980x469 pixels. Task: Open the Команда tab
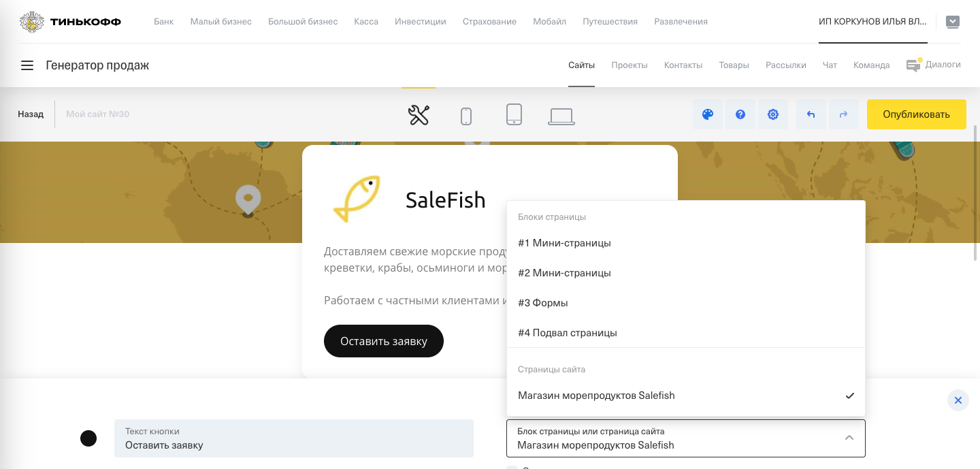click(872, 65)
